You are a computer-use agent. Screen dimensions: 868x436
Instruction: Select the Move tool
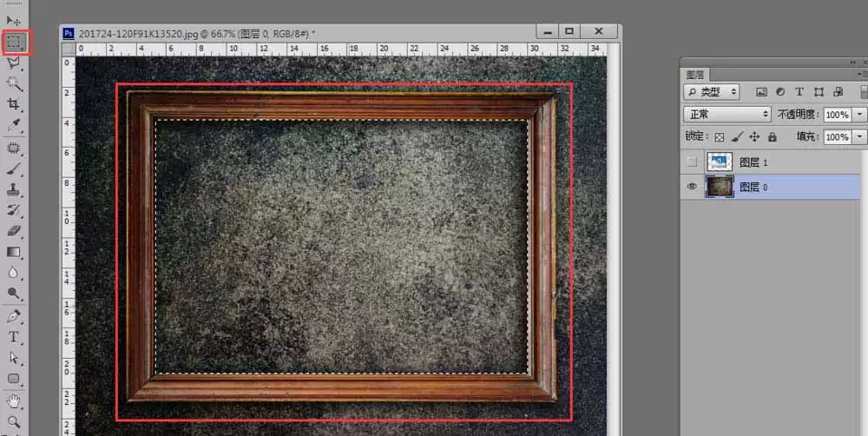14,21
